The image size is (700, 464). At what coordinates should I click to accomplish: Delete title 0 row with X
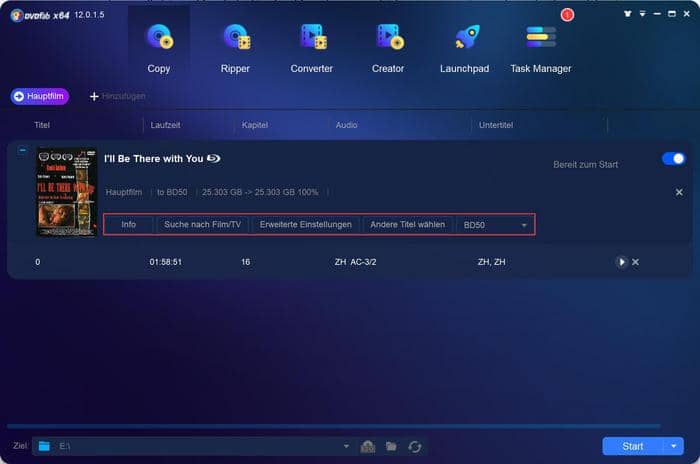pos(635,262)
